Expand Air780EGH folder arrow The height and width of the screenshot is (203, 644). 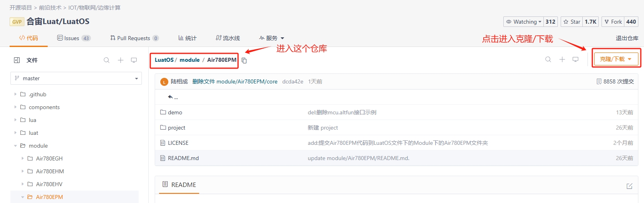[x=22, y=158]
